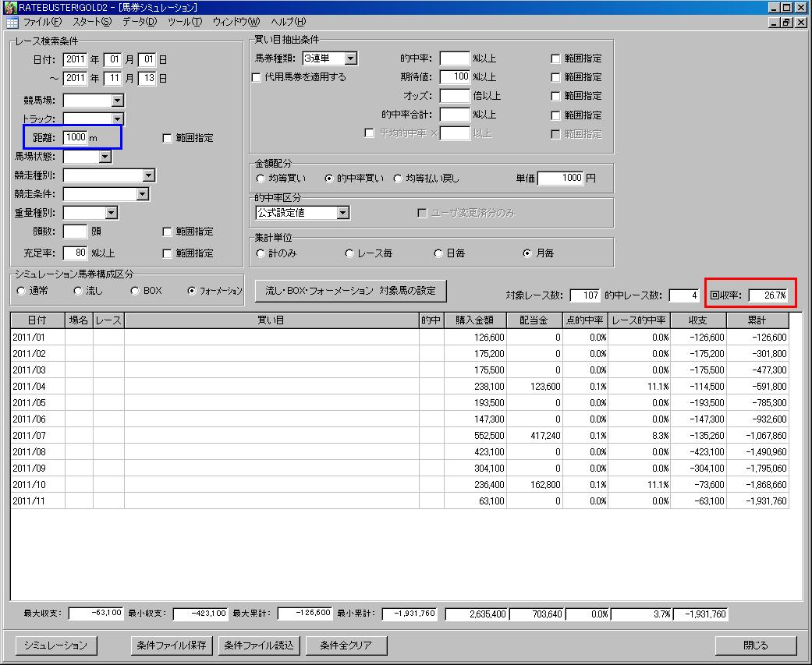The image size is (812, 665).
Task: Expand the 競走条件 dropdown
Action: pyautogui.click(x=143, y=193)
